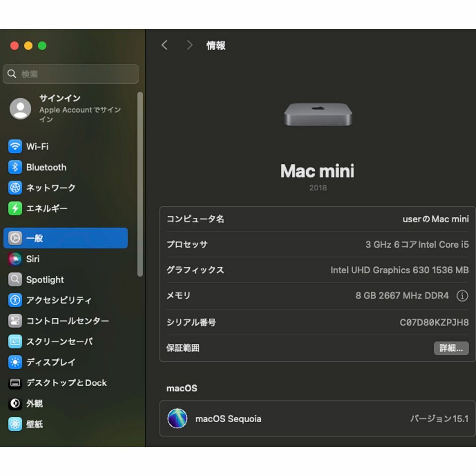
Task: Select 外観 label in sidebar
Action: click(x=34, y=403)
